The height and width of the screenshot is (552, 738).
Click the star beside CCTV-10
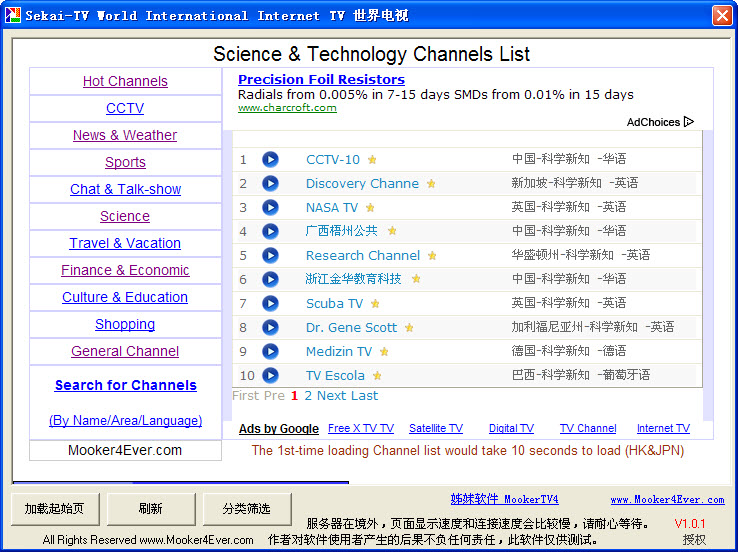point(372,160)
